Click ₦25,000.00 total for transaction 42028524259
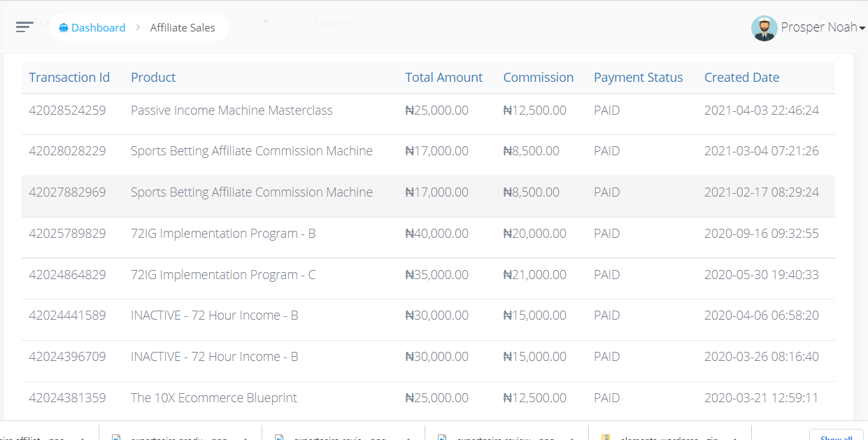Viewport: 868px width, 440px height. (x=437, y=111)
